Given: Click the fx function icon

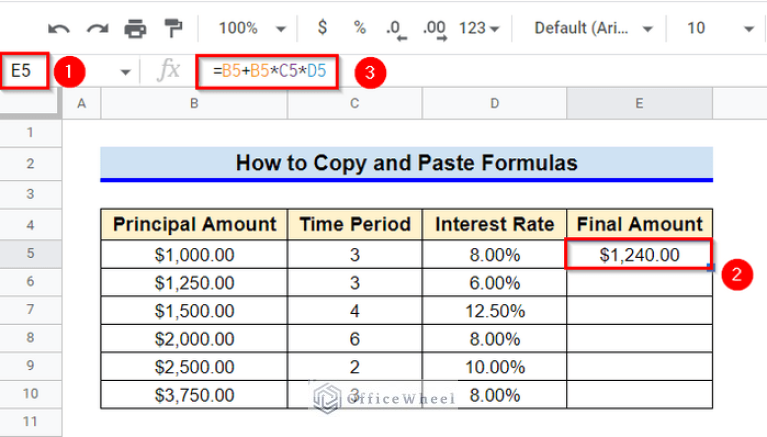Looking at the screenshot, I should click(169, 70).
